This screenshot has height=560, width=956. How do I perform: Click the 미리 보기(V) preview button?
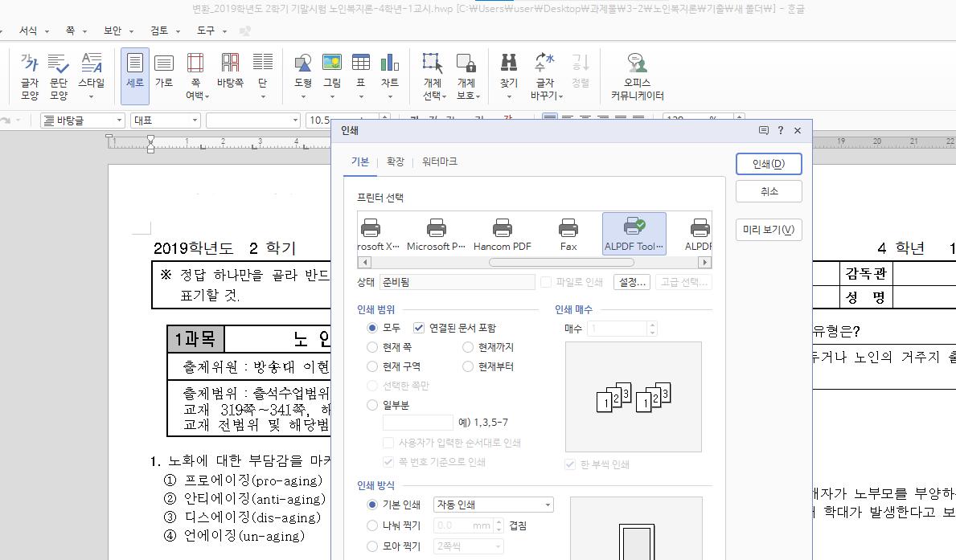pos(768,230)
